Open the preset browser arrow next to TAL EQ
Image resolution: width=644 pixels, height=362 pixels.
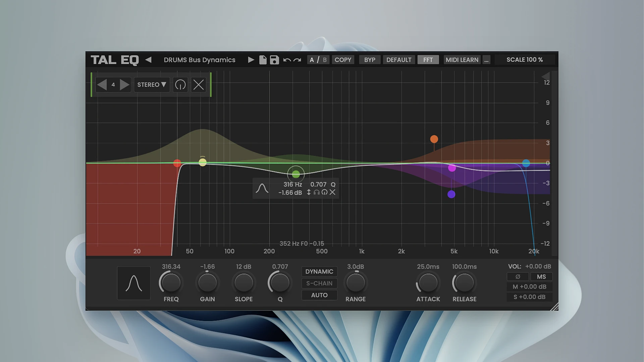tap(149, 60)
